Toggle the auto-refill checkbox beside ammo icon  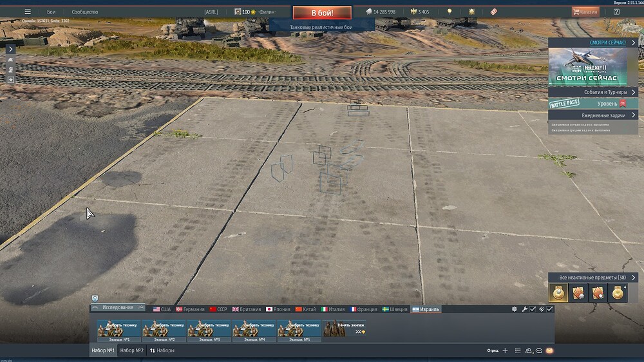[x=549, y=309]
